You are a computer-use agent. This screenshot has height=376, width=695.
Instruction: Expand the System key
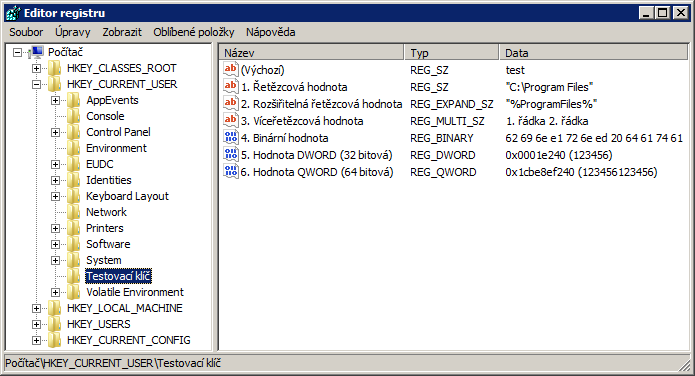[55, 260]
